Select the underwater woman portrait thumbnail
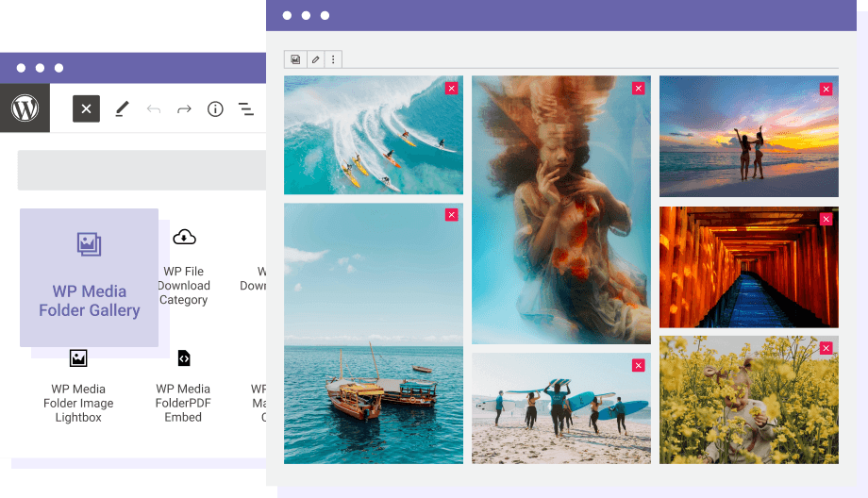868x498 pixels. 561,209
